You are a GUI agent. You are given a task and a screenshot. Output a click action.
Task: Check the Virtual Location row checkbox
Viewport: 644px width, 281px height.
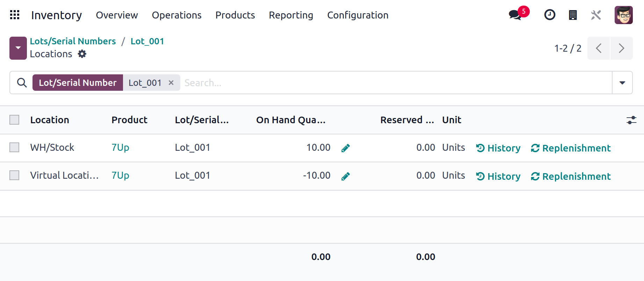point(14,175)
